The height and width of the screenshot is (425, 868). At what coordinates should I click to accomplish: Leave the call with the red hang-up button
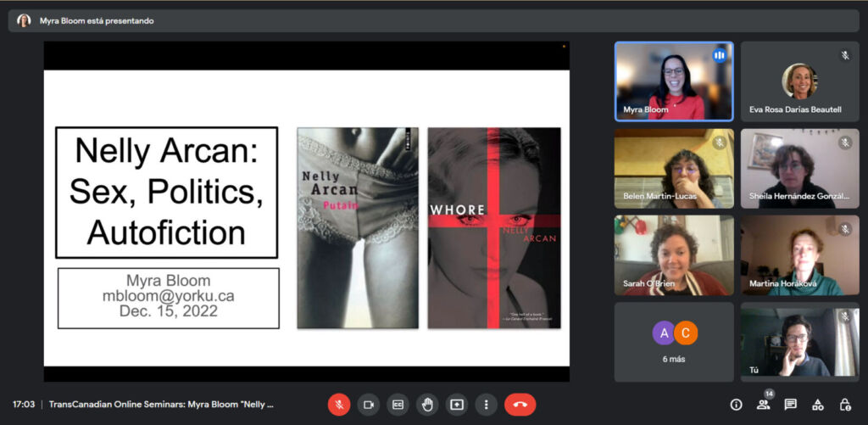pos(520,405)
